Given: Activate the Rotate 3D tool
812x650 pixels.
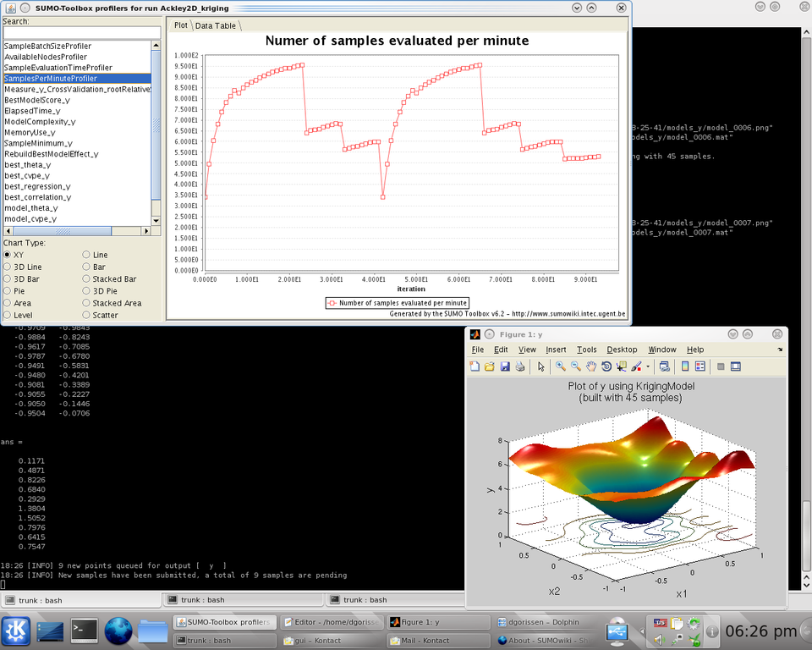Looking at the screenshot, I should coord(606,366).
